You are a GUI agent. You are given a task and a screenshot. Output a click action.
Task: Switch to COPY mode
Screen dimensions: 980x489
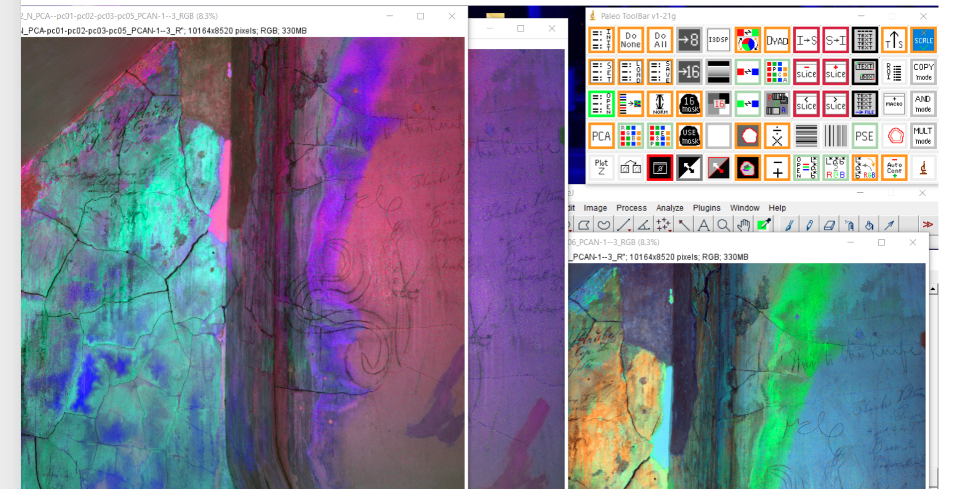coord(923,72)
